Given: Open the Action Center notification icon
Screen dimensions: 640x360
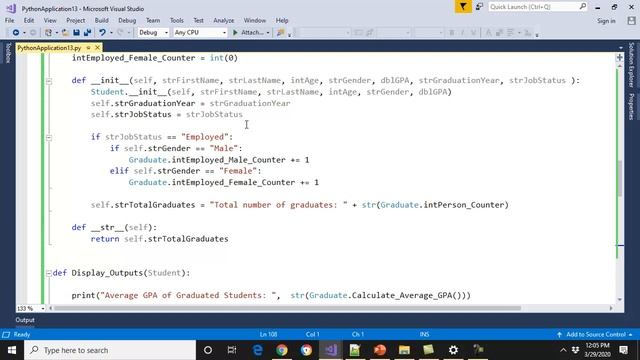Looking at the screenshot, I should tap(623, 350).
